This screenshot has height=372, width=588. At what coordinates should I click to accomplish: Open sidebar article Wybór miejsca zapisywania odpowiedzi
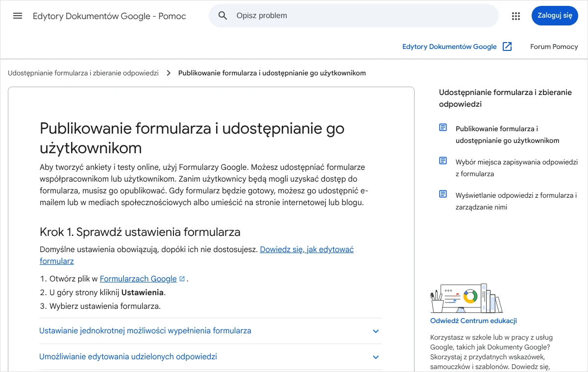tap(516, 168)
